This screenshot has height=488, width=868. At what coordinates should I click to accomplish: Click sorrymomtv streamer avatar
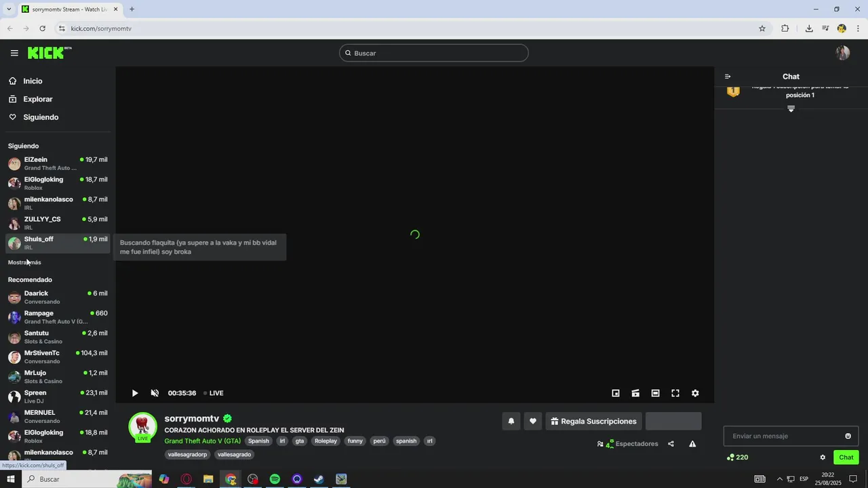142,427
